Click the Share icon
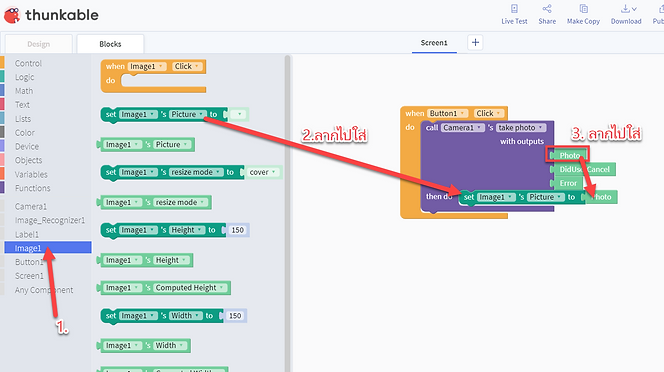The image size is (664, 372). (547, 9)
